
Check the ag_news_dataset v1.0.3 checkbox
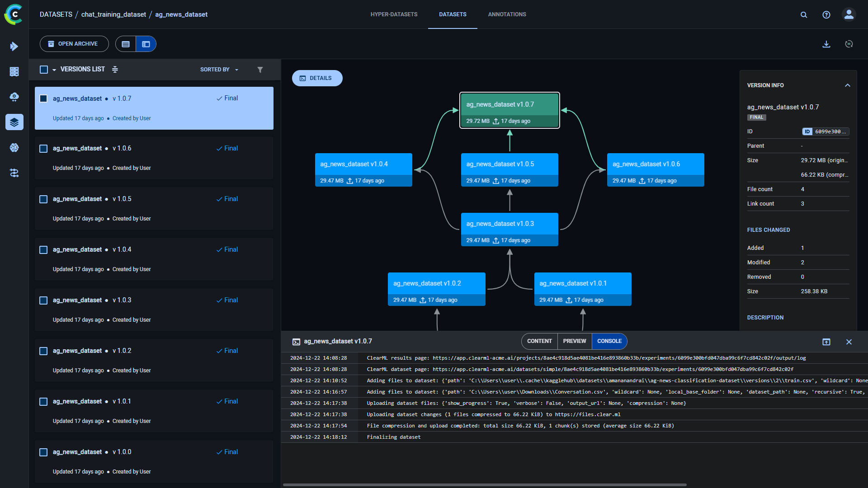(43, 300)
